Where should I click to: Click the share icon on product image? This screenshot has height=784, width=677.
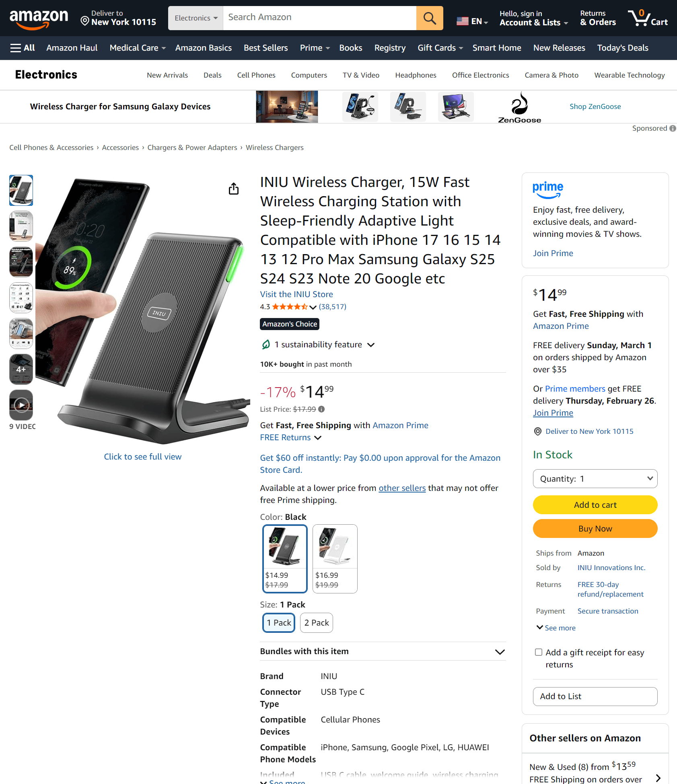(x=234, y=189)
